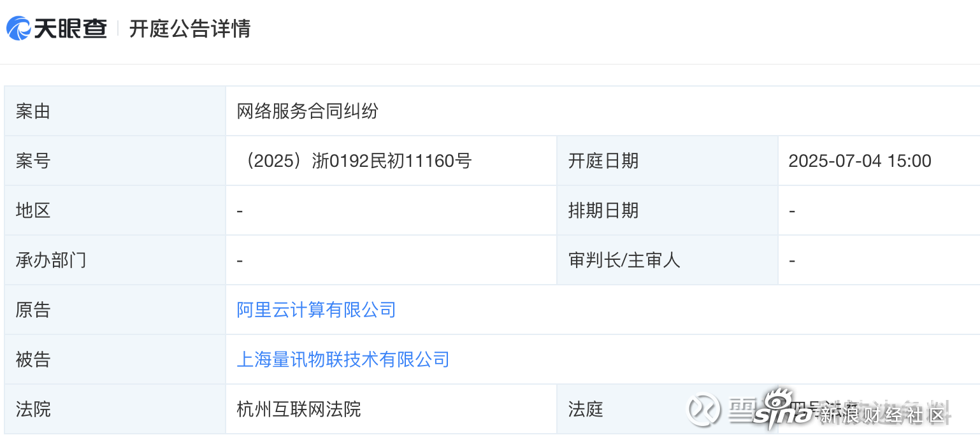Click the 法庭 field label
Viewport: 980px width, 442px height.
(585, 409)
